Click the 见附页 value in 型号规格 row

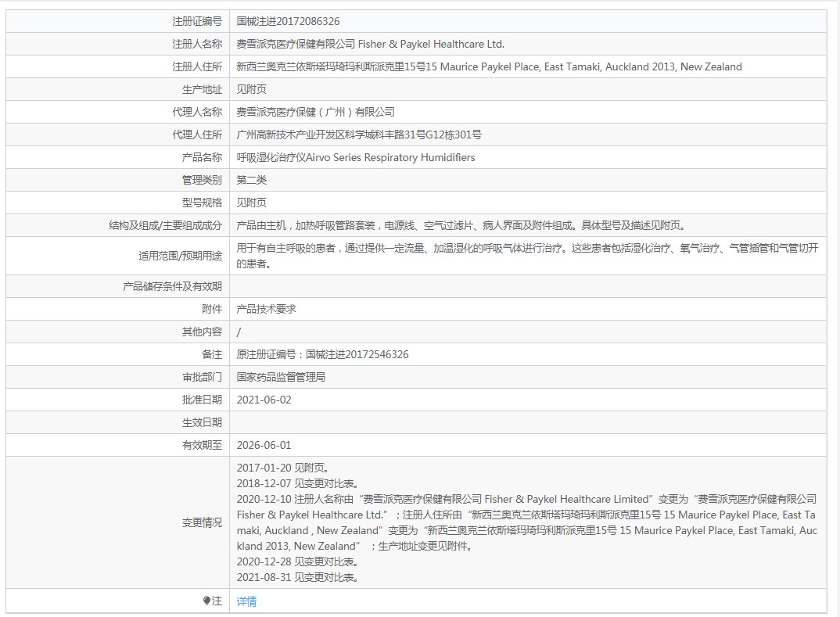click(251, 203)
